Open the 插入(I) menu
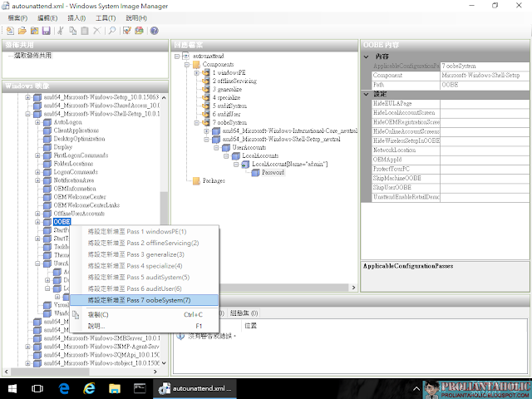Image resolution: width=532 pixels, height=399 pixels. click(76, 18)
